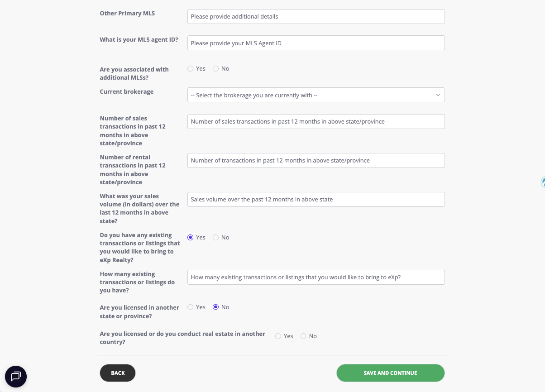This screenshot has width=545, height=392.
Task: Click the partially hidden round icon at right edge
Action: [543, 182]
